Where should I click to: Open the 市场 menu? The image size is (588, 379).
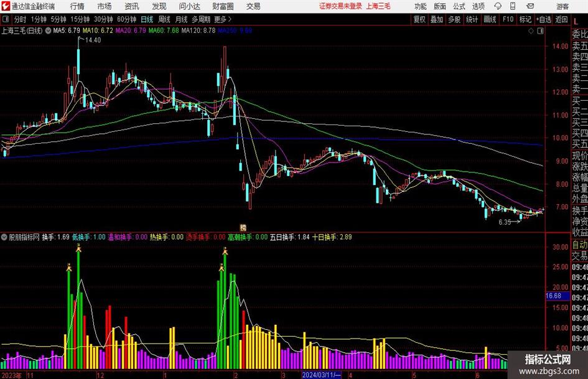pos(105,6)
